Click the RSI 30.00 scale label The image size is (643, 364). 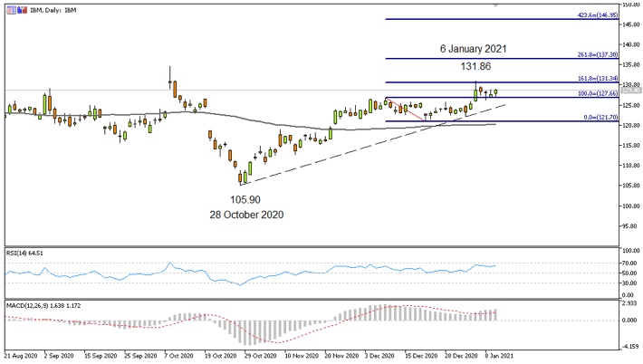pos(630,283)
